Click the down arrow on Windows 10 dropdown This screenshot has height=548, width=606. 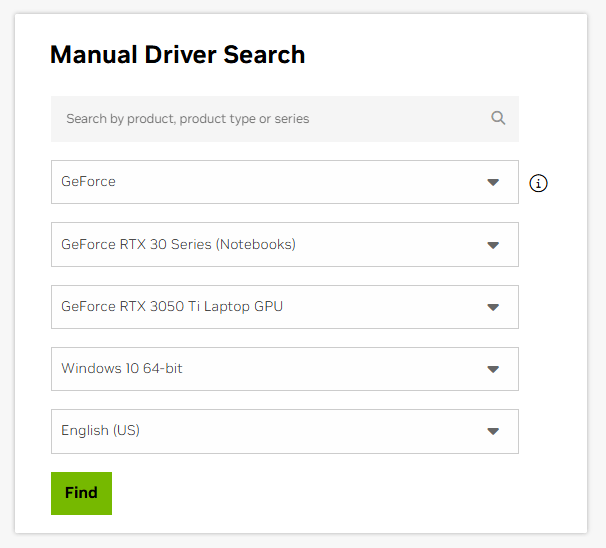493,369
